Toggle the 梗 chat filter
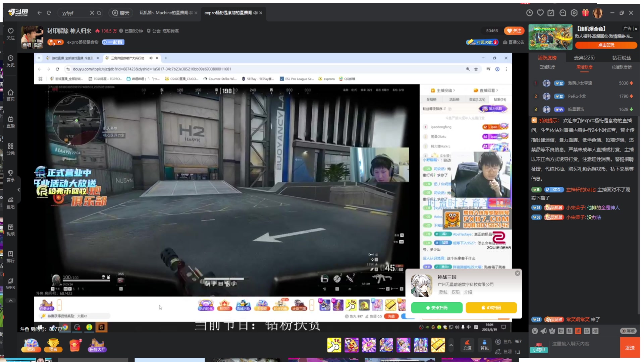This screenshot has width=644, height=362. (x=595, y=331)
